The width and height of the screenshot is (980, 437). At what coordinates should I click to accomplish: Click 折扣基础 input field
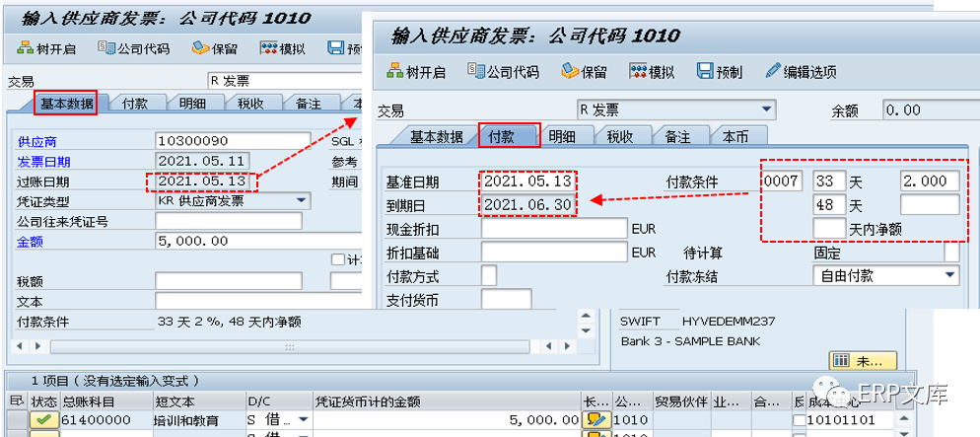[x=554, y=252]
